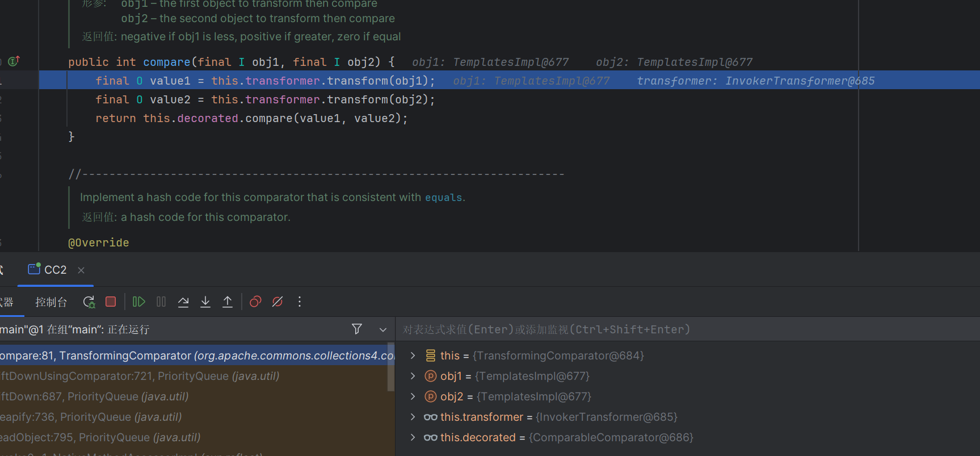The image size is (980, 456).
Task: Click the Step Out icon
Action: point(228,302)
